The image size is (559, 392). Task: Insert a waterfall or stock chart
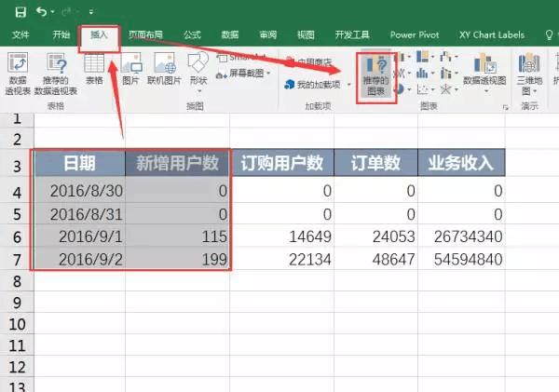[x=445, y=57]
